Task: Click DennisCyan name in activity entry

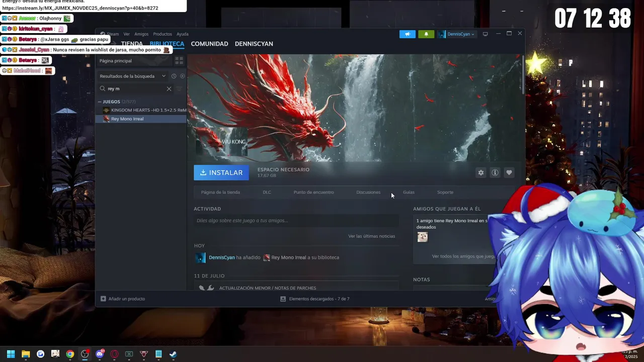Action: [x=222, y=257]
